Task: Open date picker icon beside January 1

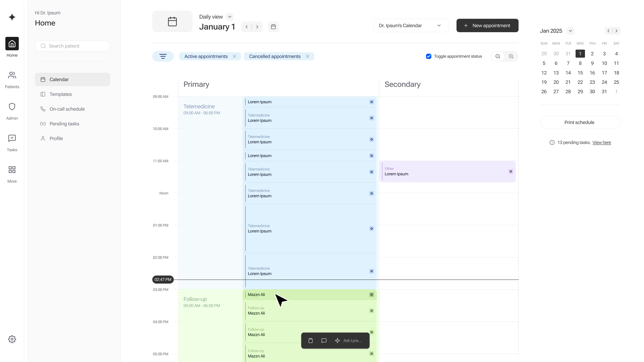Action: pyautogui.click(x=273, y=27)
